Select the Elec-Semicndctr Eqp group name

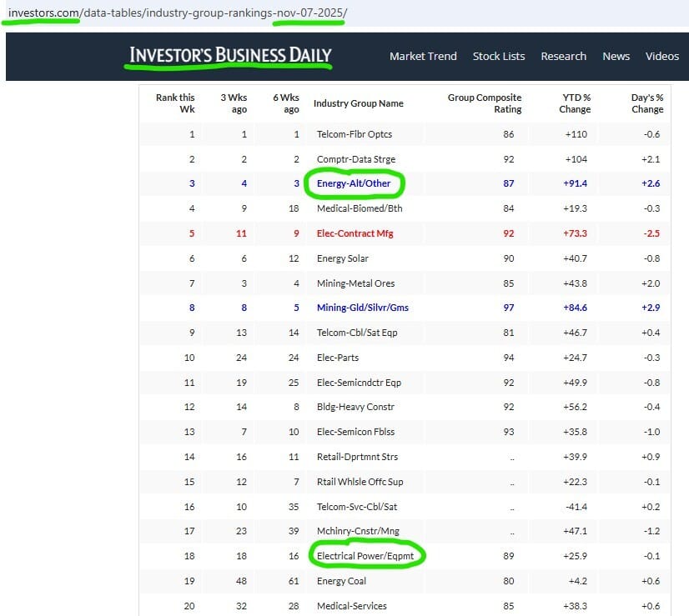pyautogui.click(x=359, y=383)
